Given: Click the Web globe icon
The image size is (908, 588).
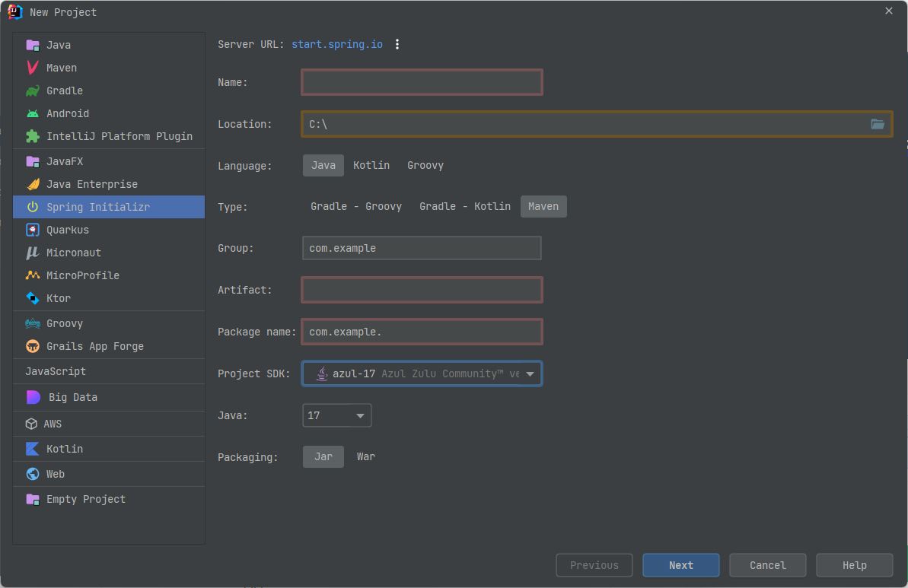Looking at the screenshot, I should [x=33, y=474].
